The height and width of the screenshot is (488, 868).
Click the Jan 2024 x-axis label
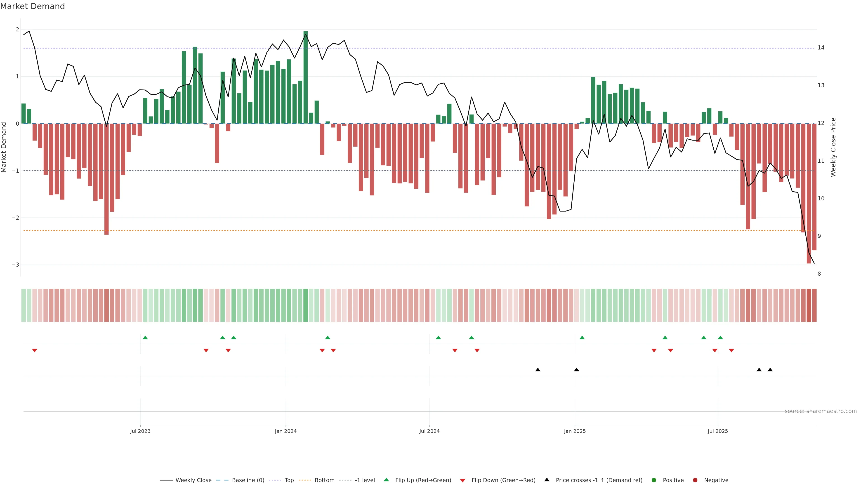tap(285, 432)
